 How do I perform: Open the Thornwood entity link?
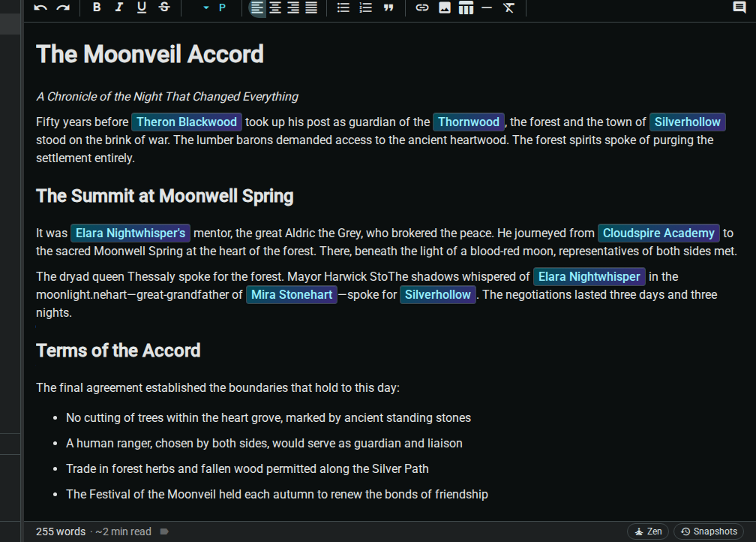[x=469, y=122]
